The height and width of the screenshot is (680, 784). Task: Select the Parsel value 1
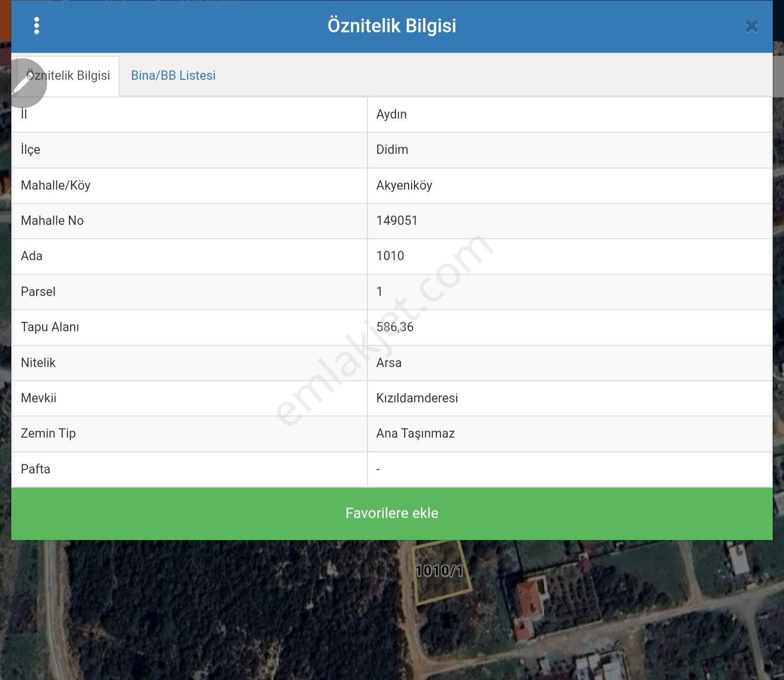379,292
